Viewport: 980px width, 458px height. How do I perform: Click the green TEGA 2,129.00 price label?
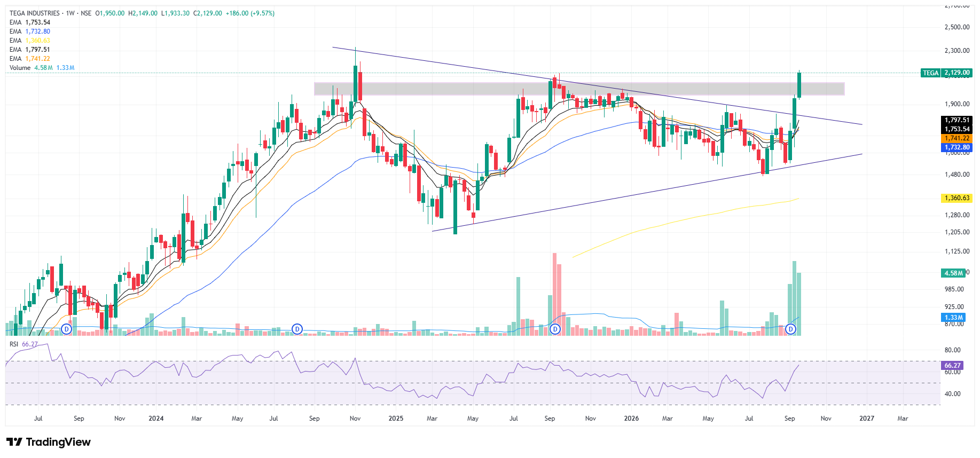(x=946, y=73)
